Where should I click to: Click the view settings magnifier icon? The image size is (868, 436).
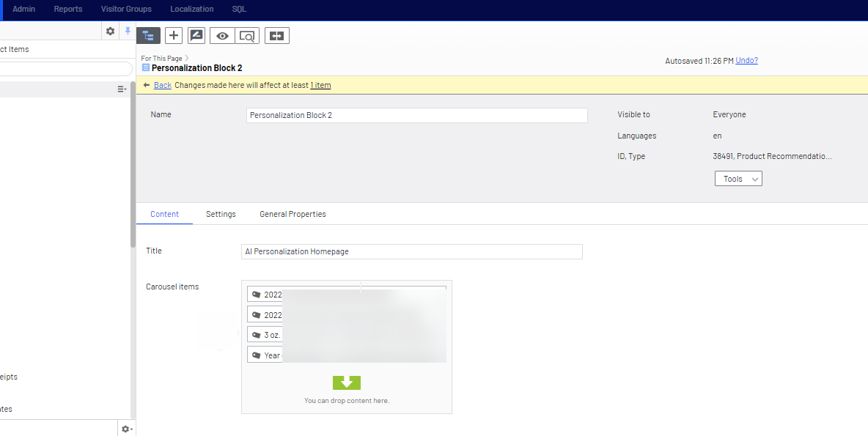pyautogui.click(x=247, y=35)
